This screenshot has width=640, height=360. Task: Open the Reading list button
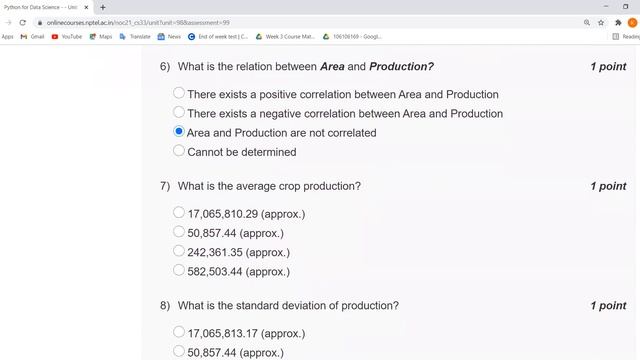[626, 37]
